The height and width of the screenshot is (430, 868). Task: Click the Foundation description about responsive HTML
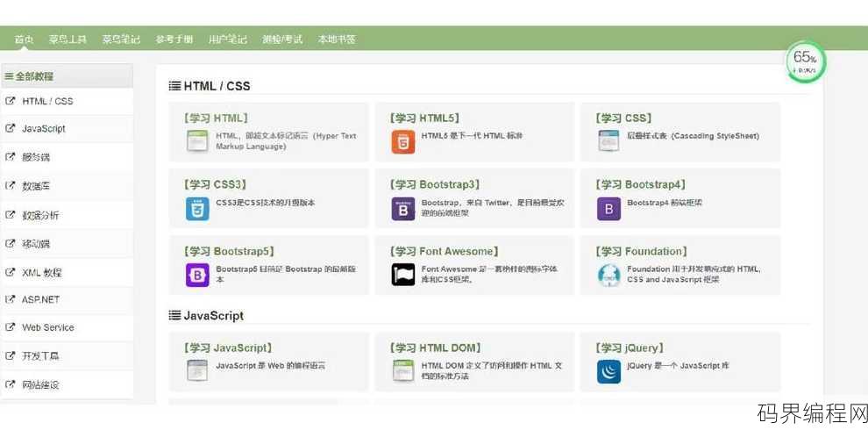[694, 275]
